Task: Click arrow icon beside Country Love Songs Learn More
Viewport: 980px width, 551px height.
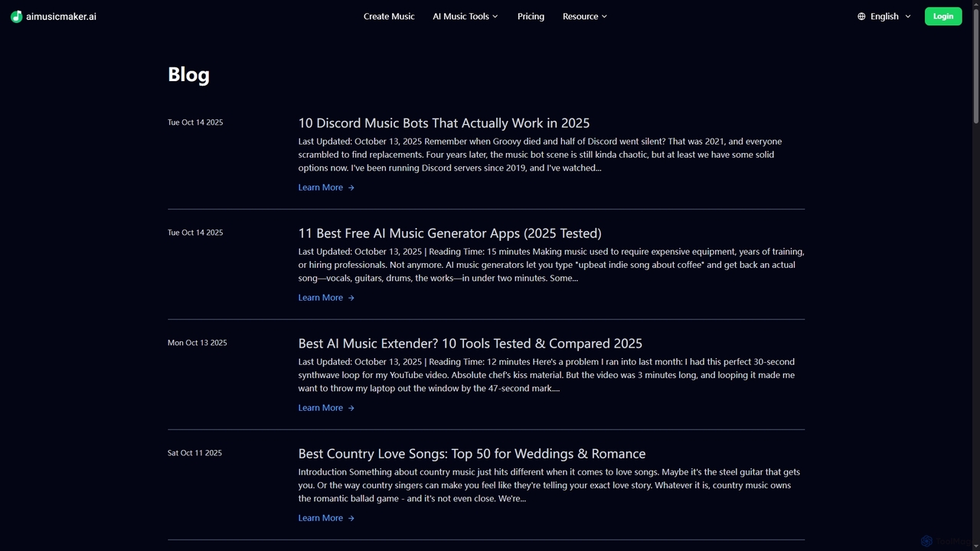Action: (x=351, y=518)
